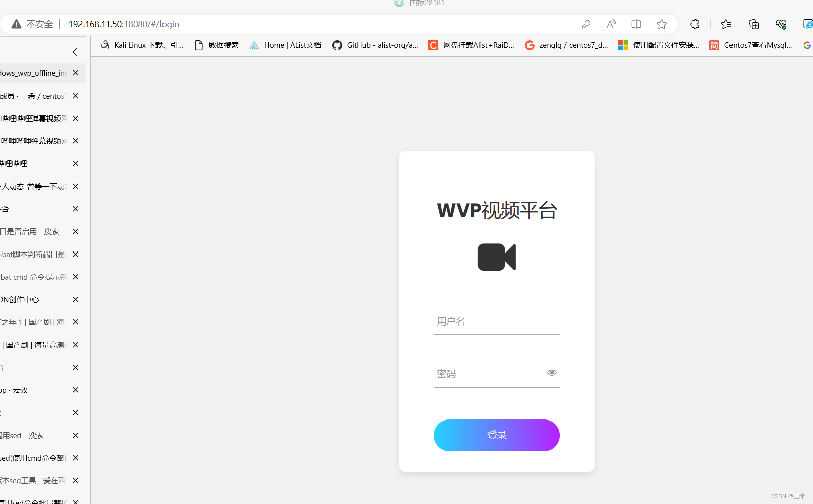
Task: Toggle the favorite star for this page
Action: pos(661,24)
